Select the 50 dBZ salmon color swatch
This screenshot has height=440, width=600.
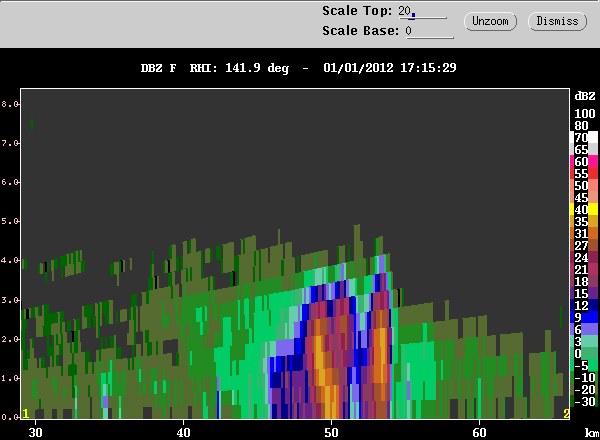coord(593,185)
